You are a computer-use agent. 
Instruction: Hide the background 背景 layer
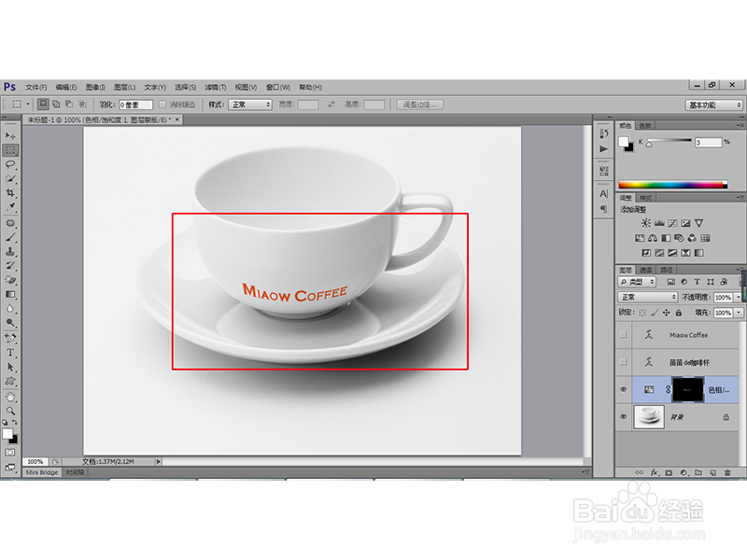pos(623,416)
